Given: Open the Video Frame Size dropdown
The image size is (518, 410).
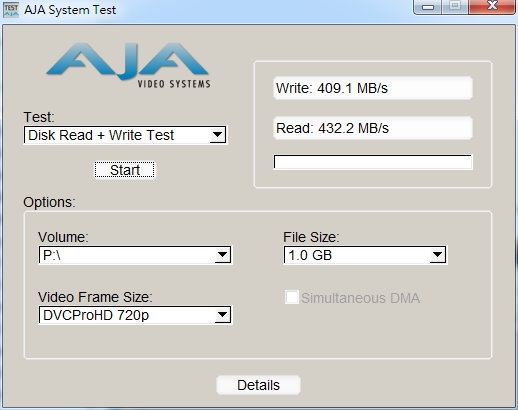Looking at the screenshot, I should pyautogui.click(x=135, y=315).
